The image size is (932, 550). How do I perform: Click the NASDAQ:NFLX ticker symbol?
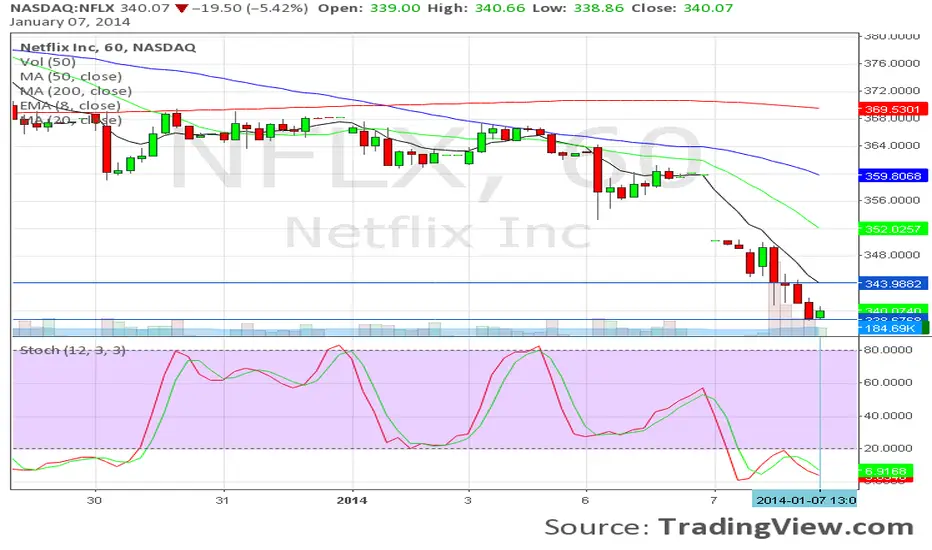pyautogui.click(x=62, y=8)
